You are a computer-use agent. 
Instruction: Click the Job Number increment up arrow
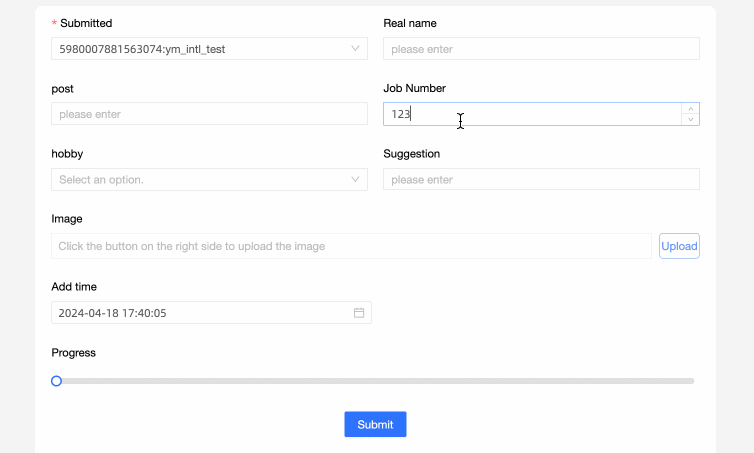coord(689,108)
